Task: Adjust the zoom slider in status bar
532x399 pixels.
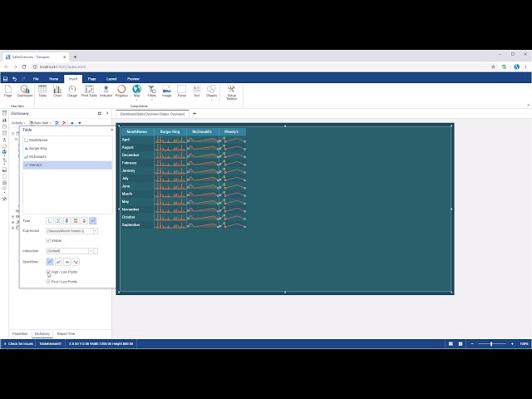Action: (x=491, y=343)
